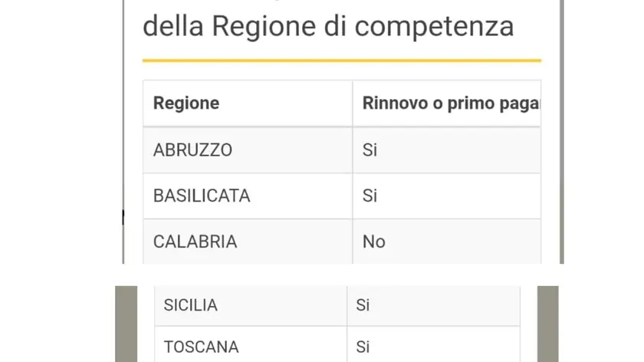
Task: Click the word 'competenza' in the heading
Action: coord(434,27)
